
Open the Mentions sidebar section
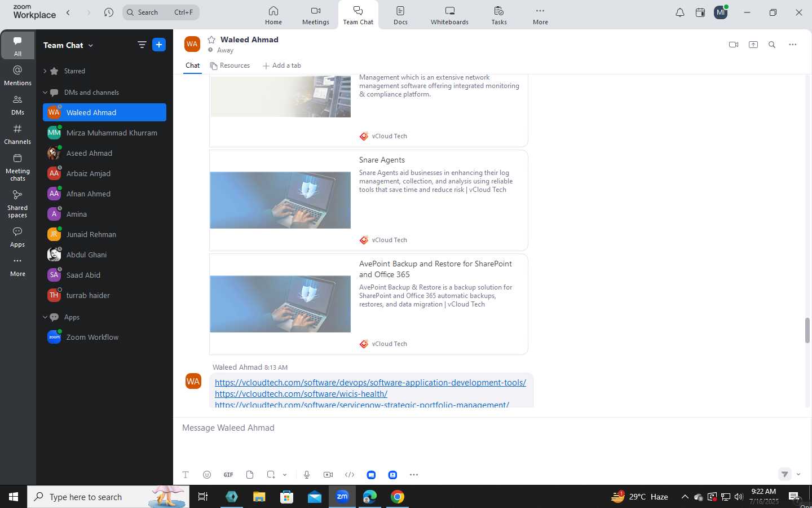[17, 76]
